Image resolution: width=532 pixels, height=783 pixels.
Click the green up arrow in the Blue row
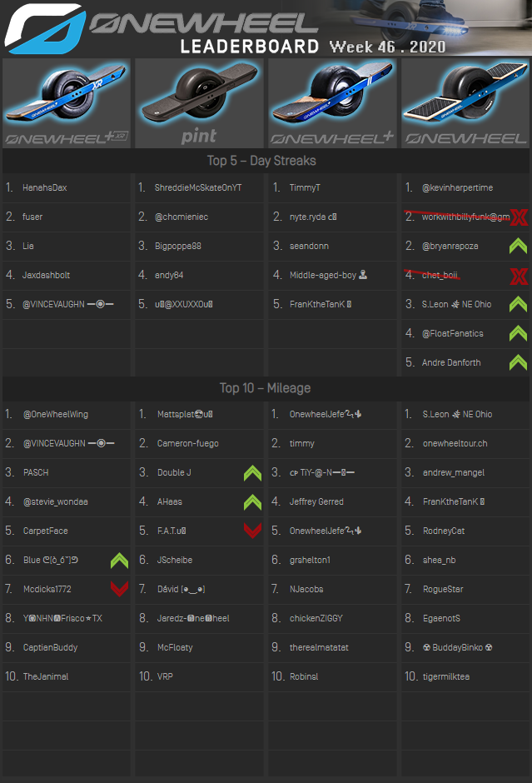[x=119, y=561]
